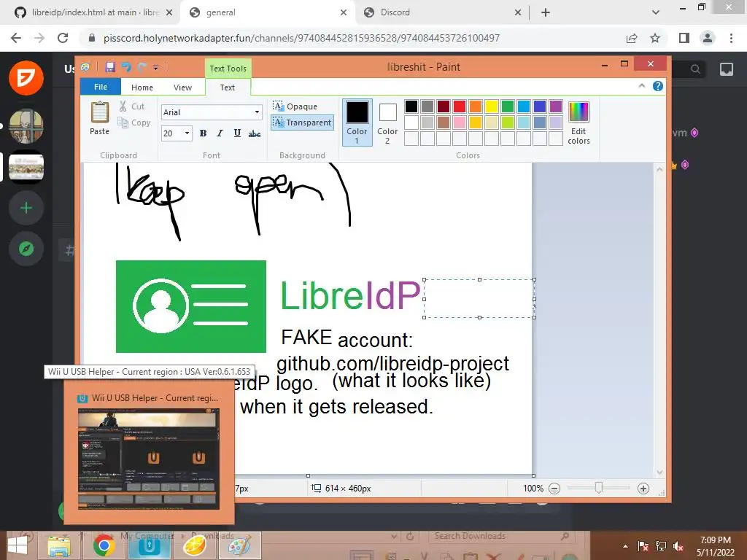Open the taskbar clock showing 7:09 PM
This screenshot has height=560, width=747.
(x=715, y=546)
